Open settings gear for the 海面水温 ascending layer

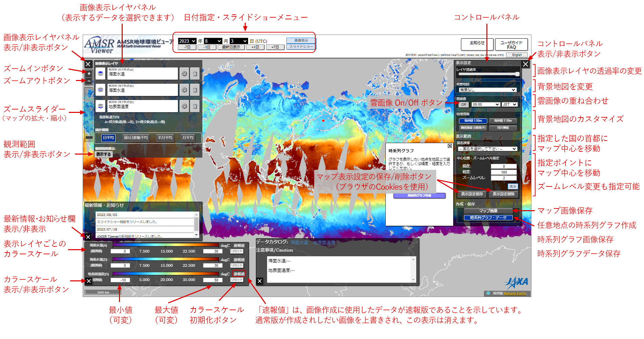[184, 74]
